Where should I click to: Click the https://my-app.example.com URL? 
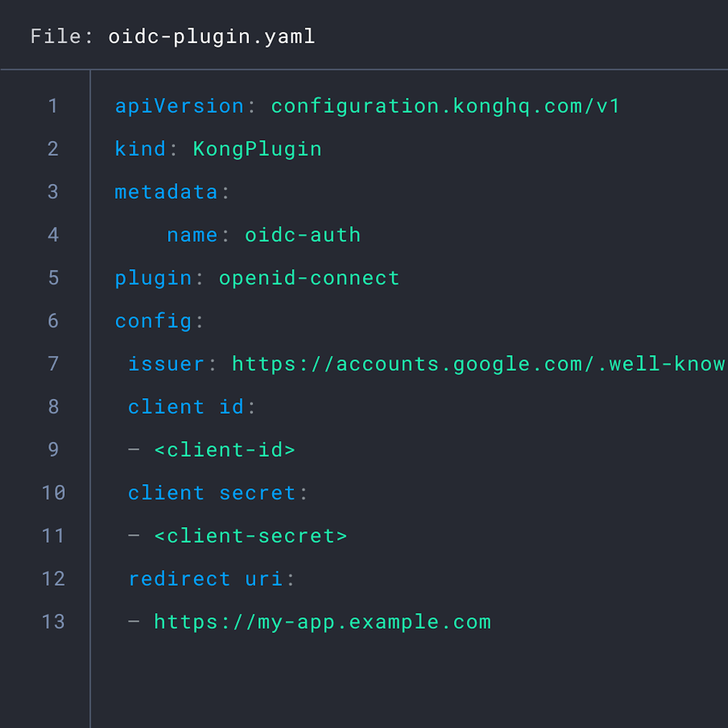tap(322, 622)
